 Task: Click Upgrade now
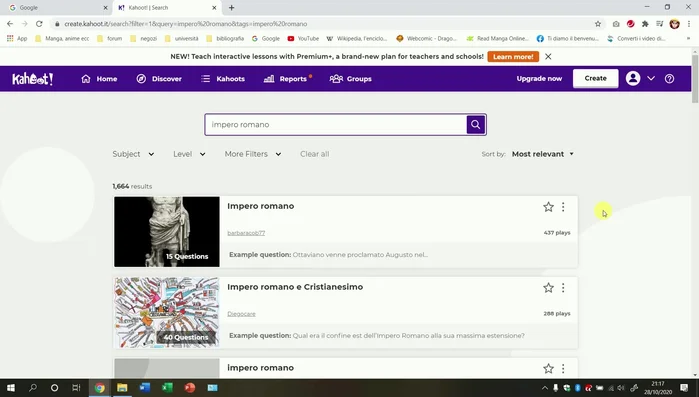click(539, 78)
